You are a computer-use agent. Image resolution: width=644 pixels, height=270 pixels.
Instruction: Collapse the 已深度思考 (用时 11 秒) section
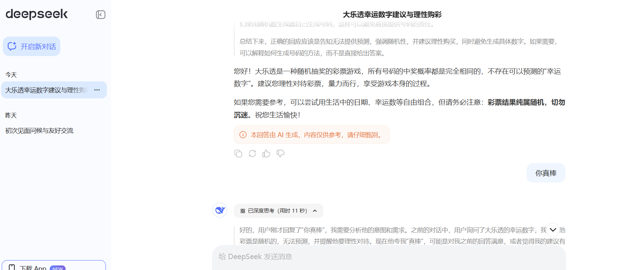coord(278,211)
